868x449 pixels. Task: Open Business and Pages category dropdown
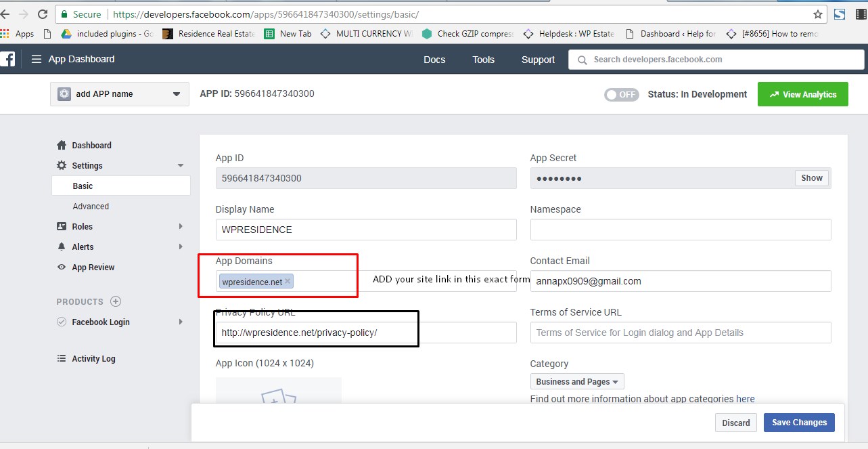coord(577,381)
